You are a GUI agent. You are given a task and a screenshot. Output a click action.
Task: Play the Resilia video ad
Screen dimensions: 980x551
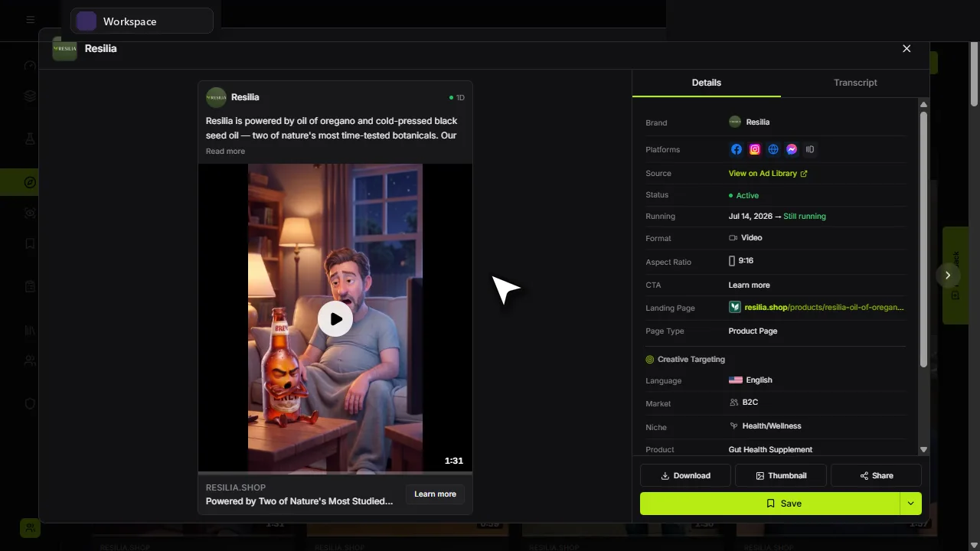[x=335, y=319]
